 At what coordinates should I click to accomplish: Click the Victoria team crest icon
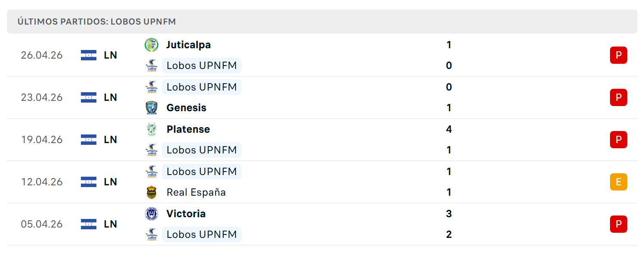[152, 214]
